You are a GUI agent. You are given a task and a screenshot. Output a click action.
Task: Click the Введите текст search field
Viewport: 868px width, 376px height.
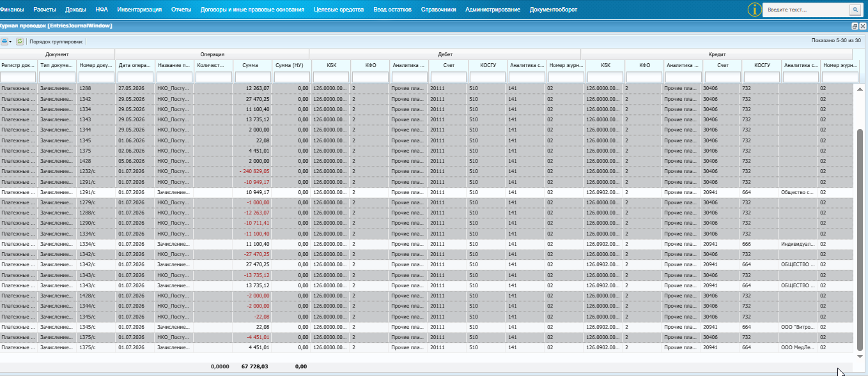806,10
